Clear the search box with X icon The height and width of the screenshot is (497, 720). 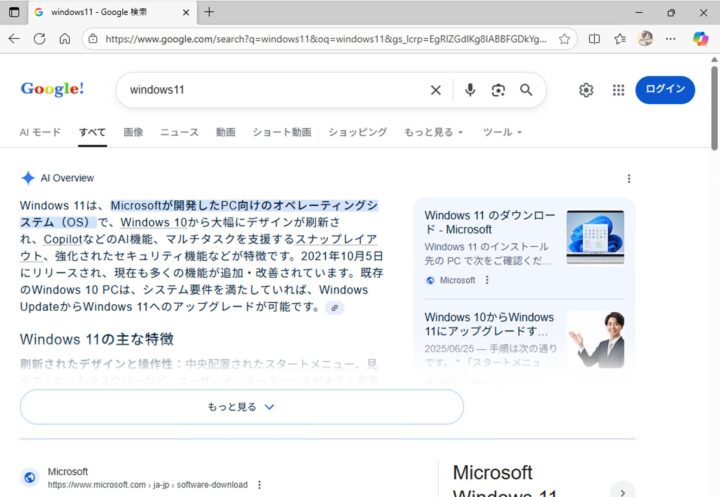(436, 90)
